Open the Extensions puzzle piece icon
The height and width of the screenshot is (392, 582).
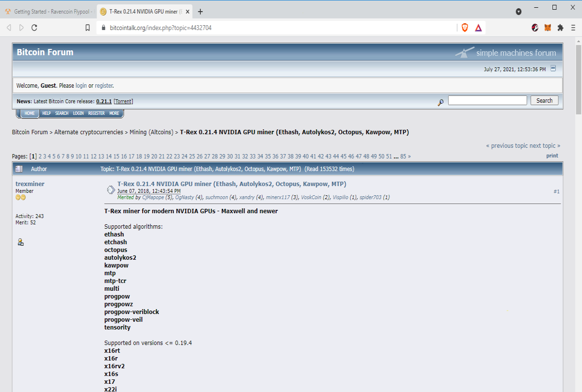(561, 28)
